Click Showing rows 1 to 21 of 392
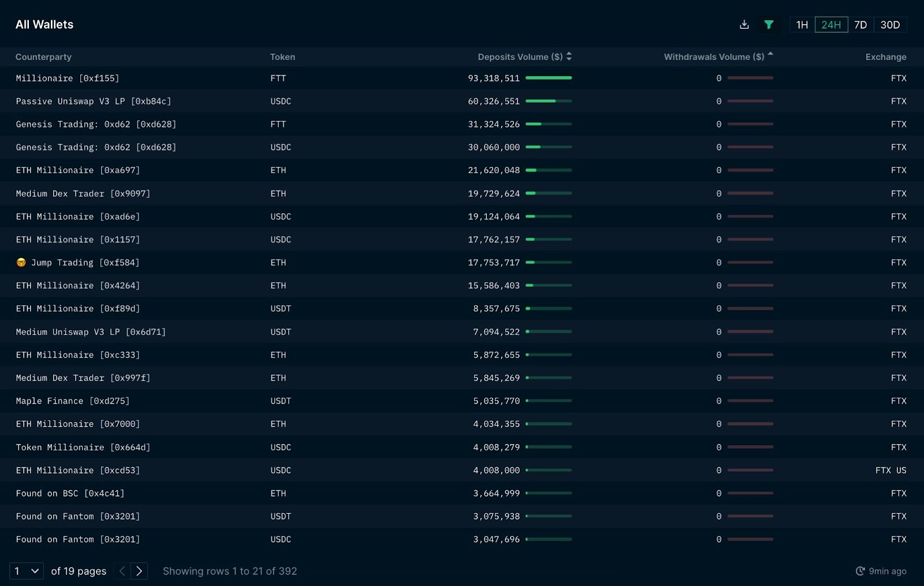924x586 pixels. coord(230,571)
